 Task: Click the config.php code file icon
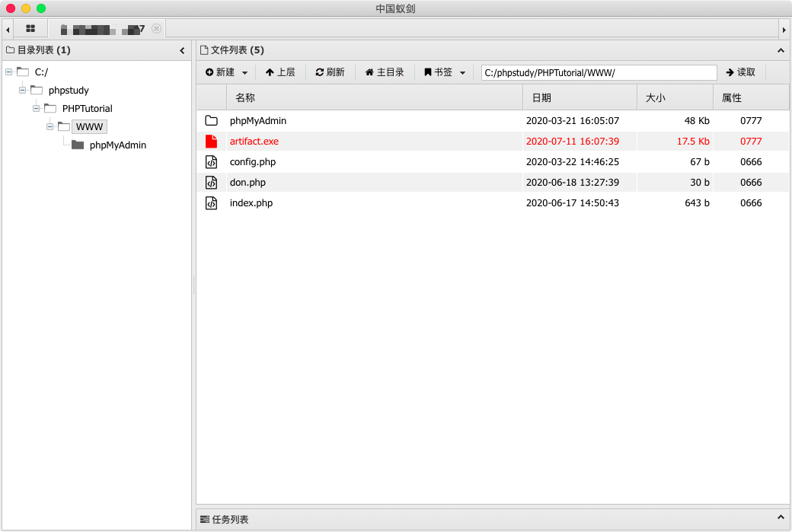tap(211, 162)
